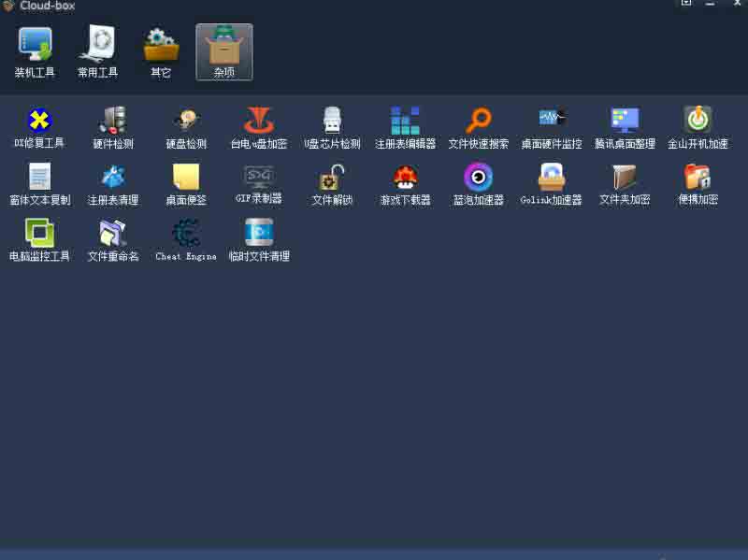
Task: Open 蓝泡加速器 tool
Action: (478, 184)
